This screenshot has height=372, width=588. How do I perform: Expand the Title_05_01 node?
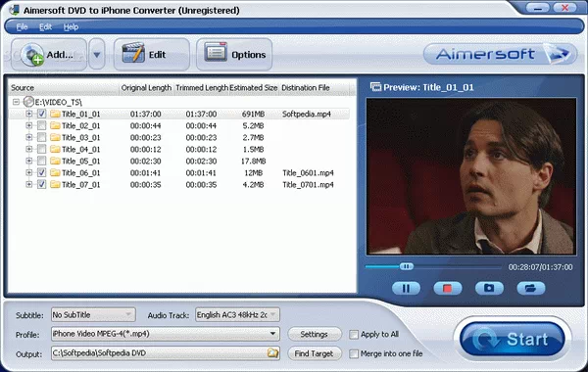click(28, 161)
